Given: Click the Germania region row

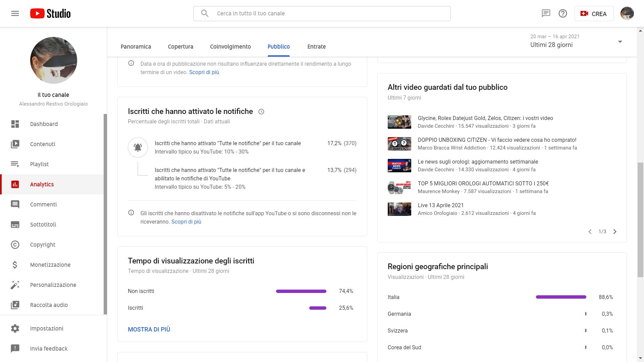Looking at the screenshot, I should pos(500,314).
